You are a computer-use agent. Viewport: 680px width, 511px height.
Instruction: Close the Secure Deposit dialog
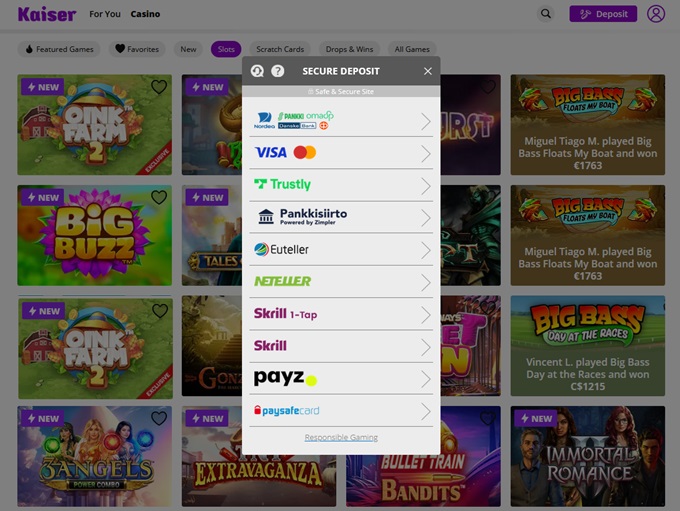click(x=428, y=71)
